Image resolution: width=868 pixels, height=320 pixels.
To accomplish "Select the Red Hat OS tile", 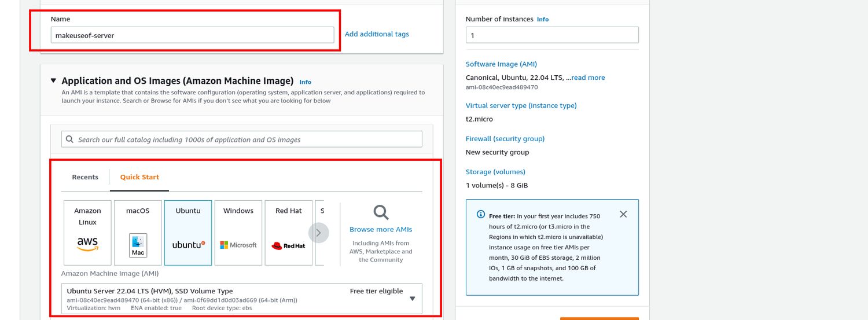I will coord(289,233).
